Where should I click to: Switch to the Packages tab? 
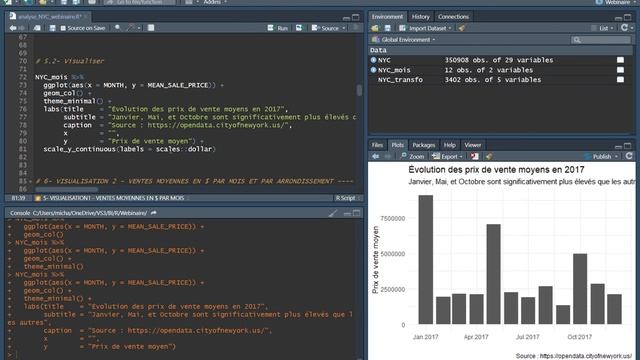point(423,145)
